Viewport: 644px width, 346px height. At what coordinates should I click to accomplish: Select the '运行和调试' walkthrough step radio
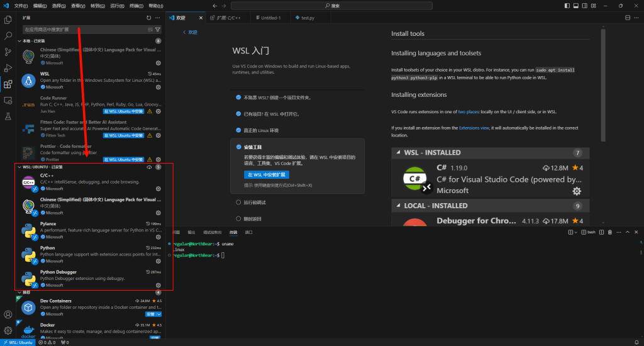[x=238, y=203]
